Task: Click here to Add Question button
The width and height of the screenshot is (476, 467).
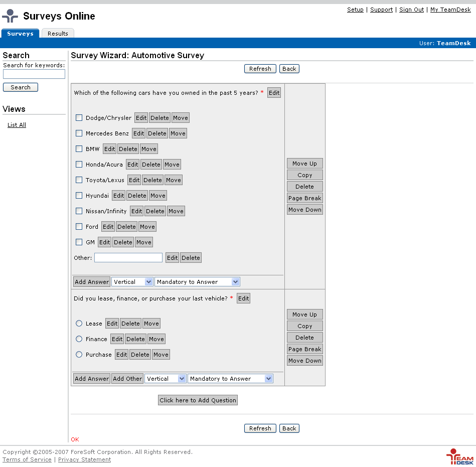Action: tap(198, 400)
